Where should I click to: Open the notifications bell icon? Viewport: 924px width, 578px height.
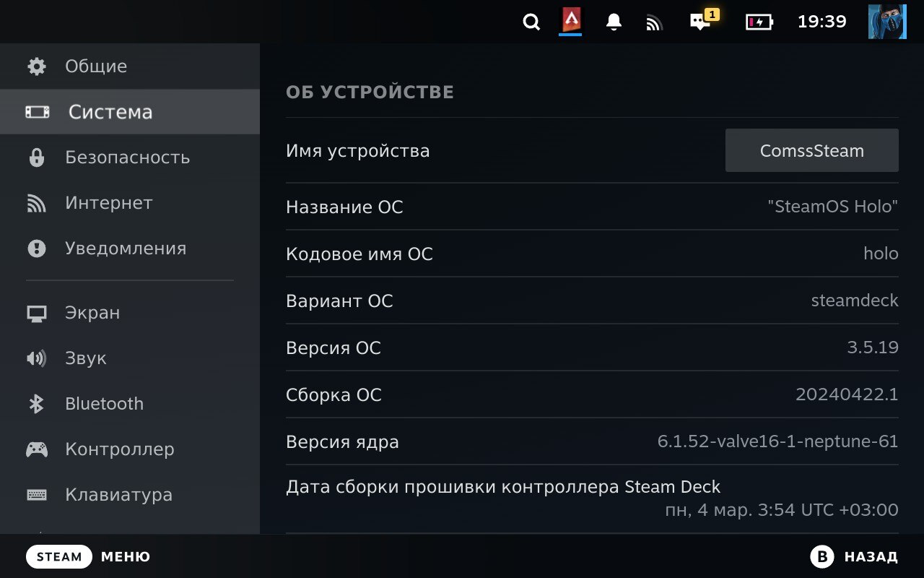click(x=614, y=22)
